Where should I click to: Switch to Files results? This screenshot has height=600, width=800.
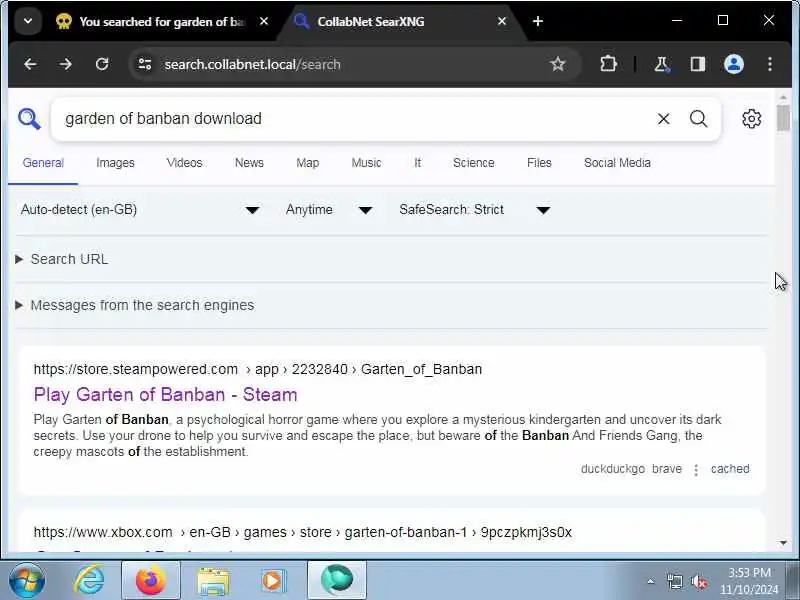(x=539, y=163)
